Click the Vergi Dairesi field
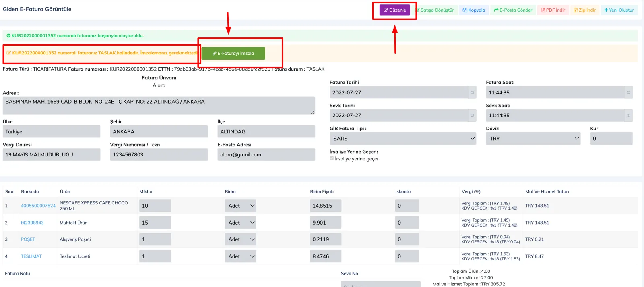 click(x=52, y=154)
